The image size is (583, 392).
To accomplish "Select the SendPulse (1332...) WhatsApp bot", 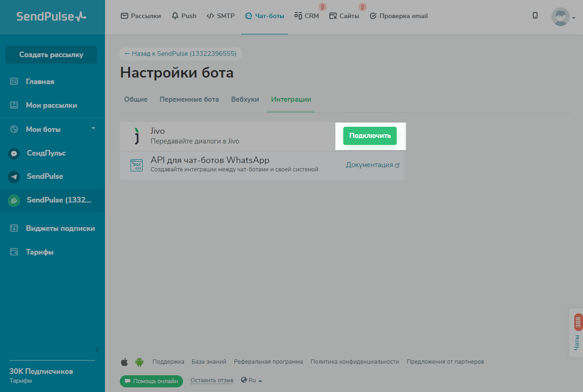I will [x=52, y=200].
